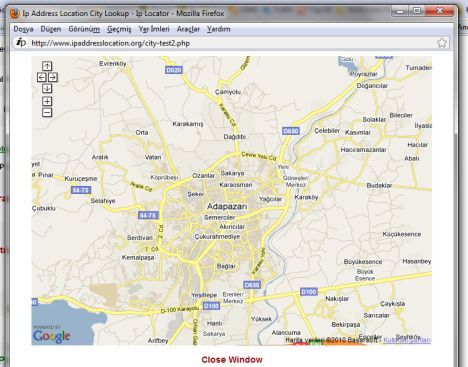
Task: Pan the map left with arrow button
Action: (42, 77)
